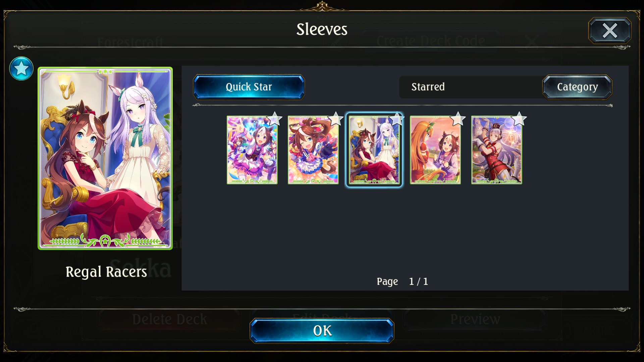Click the Page 1 / 1 indicator
644x362 pixels.
(402, 282)
